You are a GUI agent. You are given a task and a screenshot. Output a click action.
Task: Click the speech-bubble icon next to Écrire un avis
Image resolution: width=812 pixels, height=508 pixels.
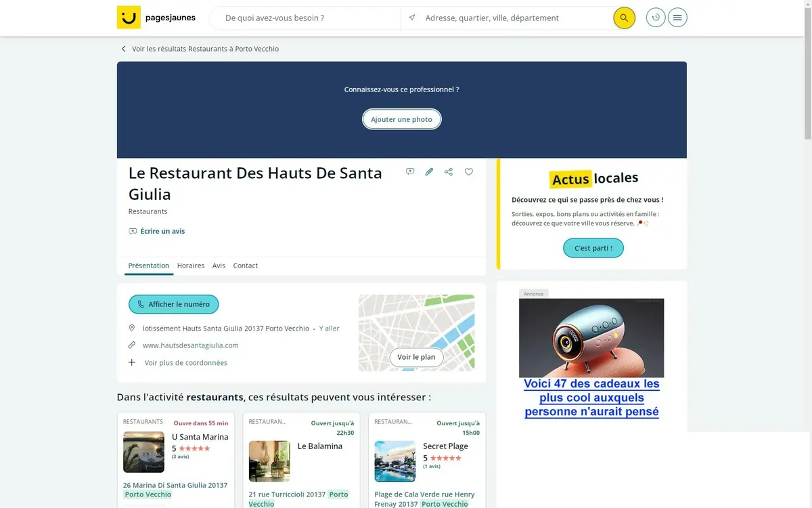[x=133, y=232]
